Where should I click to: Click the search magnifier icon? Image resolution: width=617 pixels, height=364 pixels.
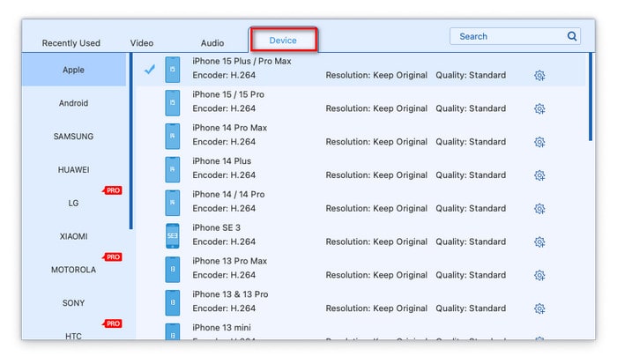tap(572, 37)
